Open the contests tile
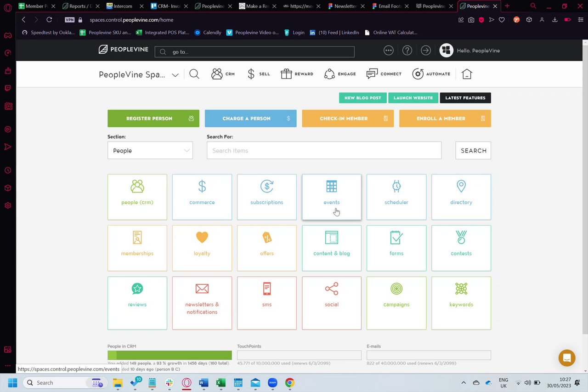Image resolution: width=588 pixels, height=392 pixels. tap(461, 248)
